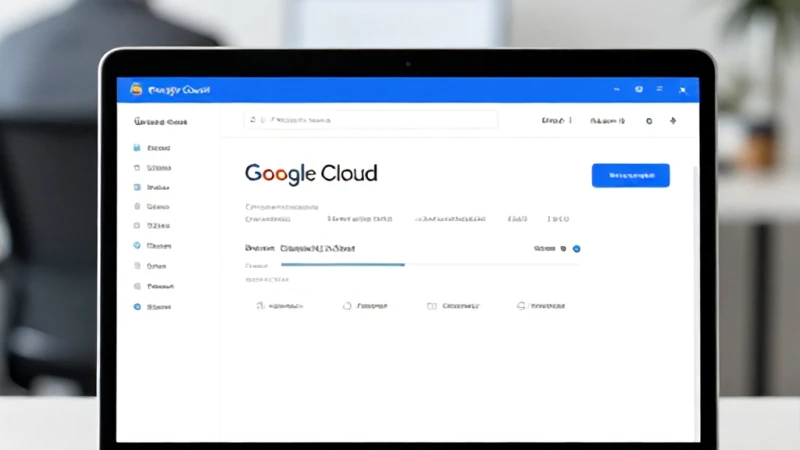Click the two-line menu icon in blue header
This screenshot has height=450, width=800.
click(x=659, y=89)
